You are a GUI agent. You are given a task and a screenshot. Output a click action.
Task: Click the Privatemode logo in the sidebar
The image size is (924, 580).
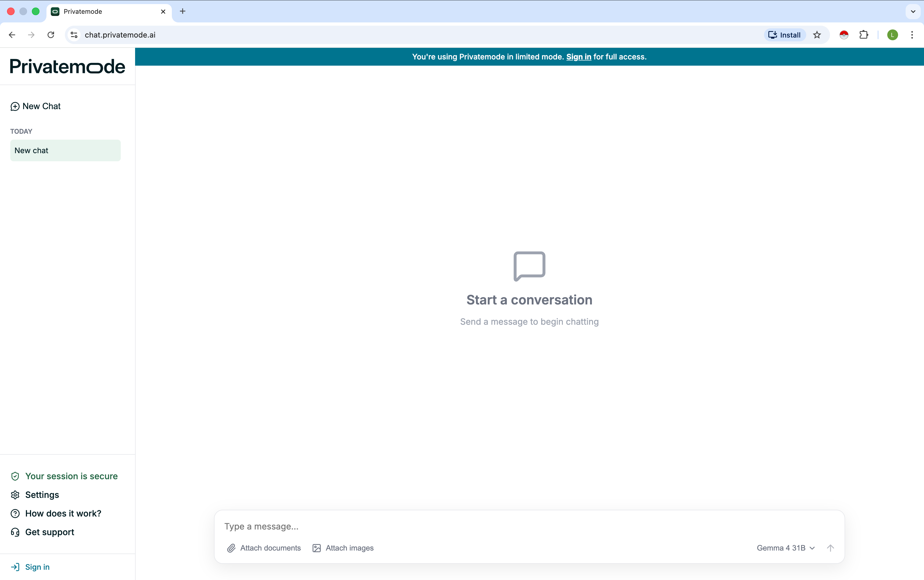(x=68, y=66)
